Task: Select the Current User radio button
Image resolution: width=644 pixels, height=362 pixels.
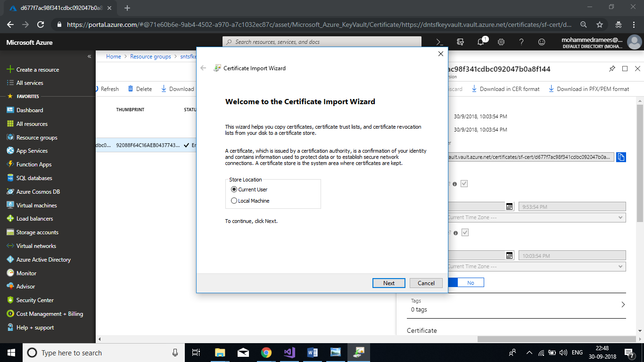Action: [234, 189]
